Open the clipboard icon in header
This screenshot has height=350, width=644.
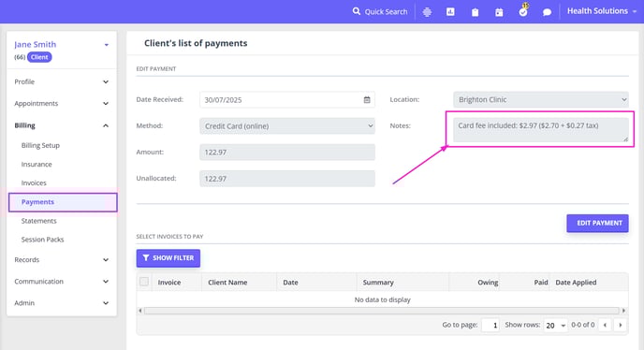pyautogui.click(x=475, y=12)
